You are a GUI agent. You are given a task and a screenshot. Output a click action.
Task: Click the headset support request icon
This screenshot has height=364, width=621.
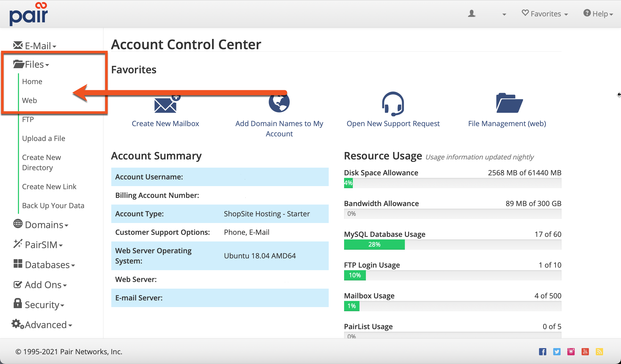(393, 104)
